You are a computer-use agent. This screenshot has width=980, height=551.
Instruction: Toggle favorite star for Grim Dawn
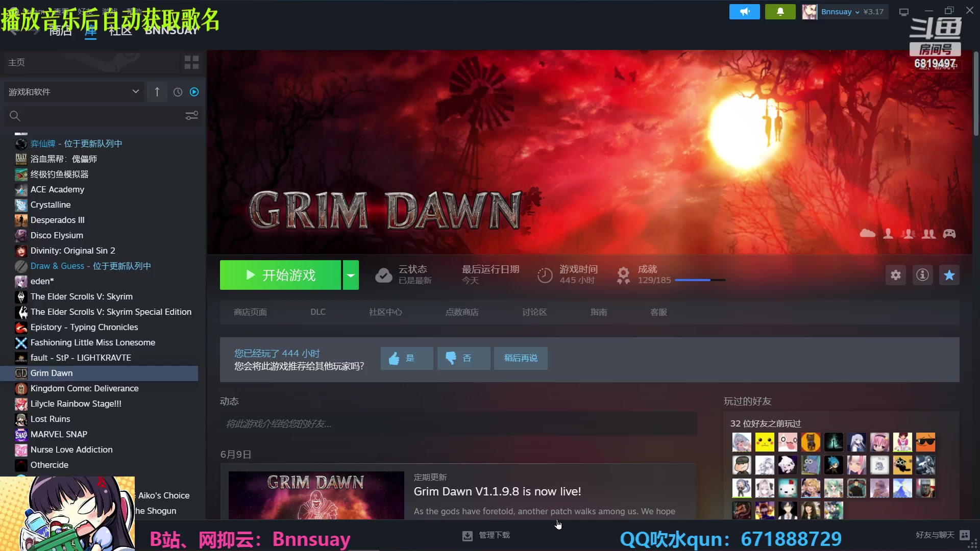click(x=949, y=275)
